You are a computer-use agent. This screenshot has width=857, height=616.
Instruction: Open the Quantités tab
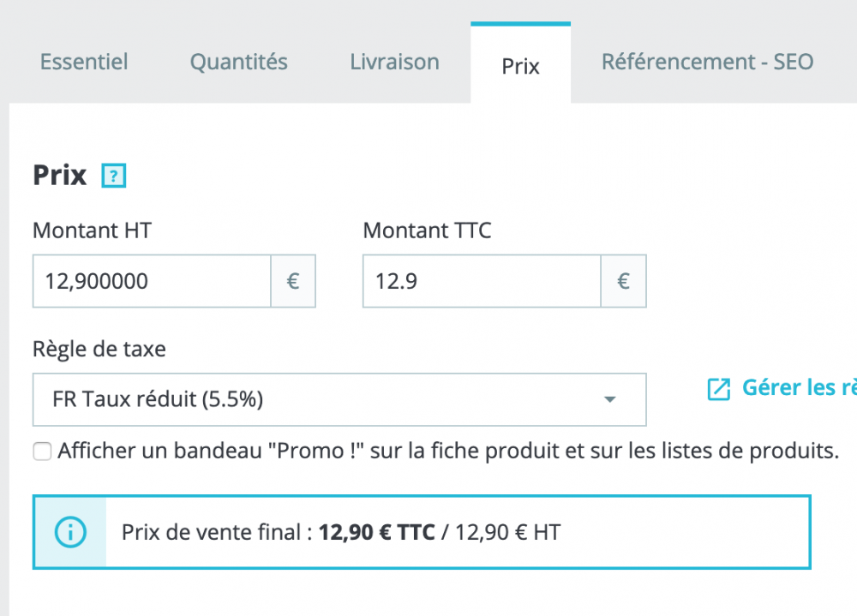pos(238,62)
